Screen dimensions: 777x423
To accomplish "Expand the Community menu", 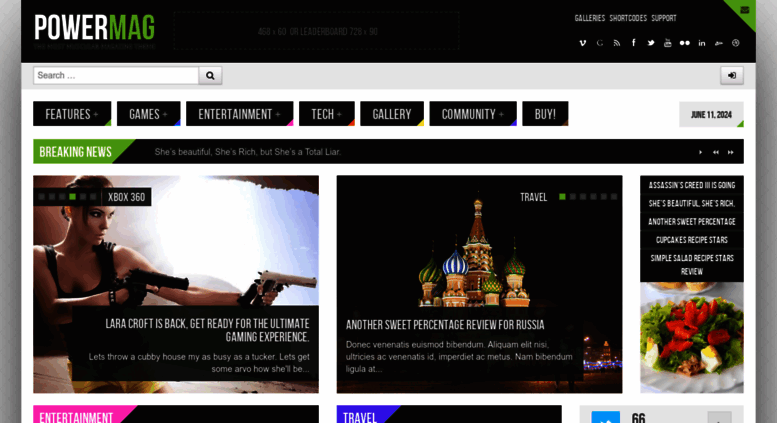I will [473, 114].
